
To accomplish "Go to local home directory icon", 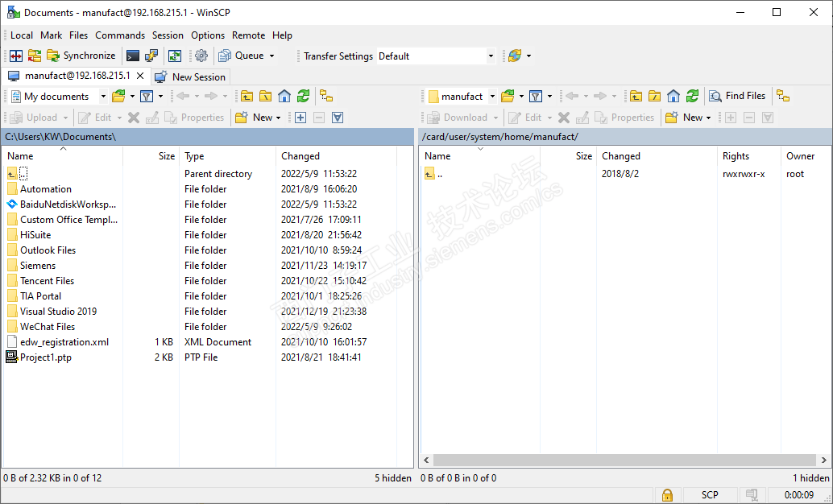I will [x=284, y=96].
